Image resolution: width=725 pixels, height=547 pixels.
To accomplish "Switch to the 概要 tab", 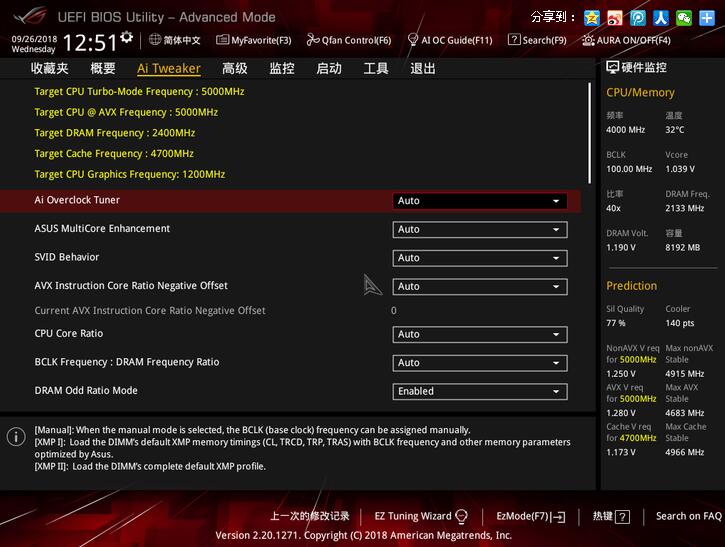I will click(103, 68).
